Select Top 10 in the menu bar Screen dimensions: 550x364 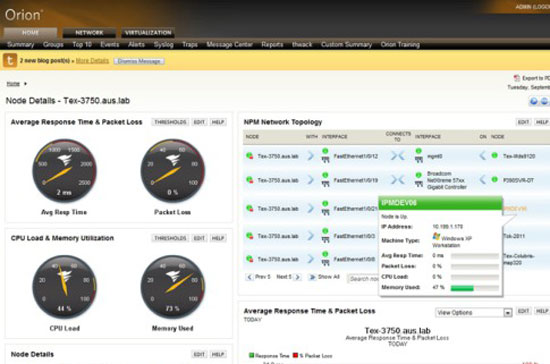point(82,45)
